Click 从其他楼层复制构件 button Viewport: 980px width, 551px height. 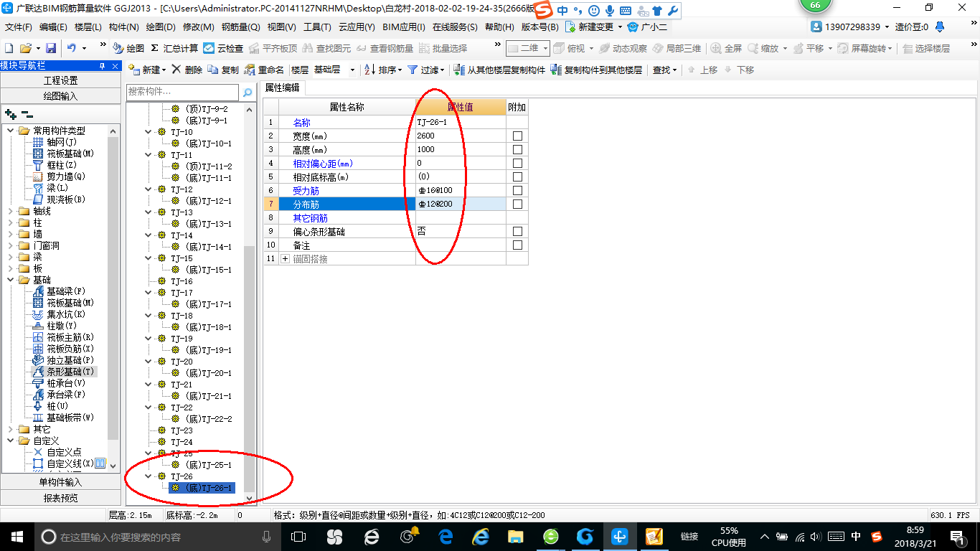[x=499, y=70]
